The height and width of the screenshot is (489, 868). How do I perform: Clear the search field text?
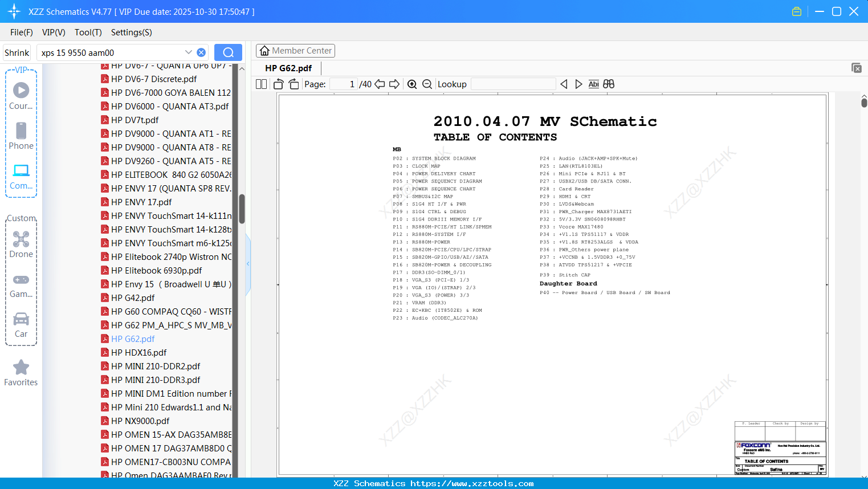coord(201,52)
